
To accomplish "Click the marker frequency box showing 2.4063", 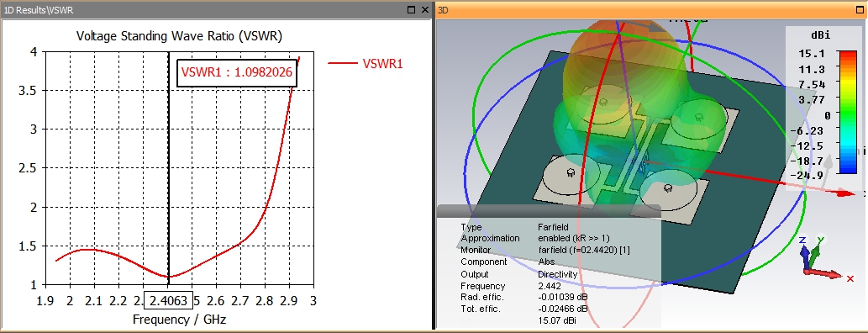I will point(169,301).
